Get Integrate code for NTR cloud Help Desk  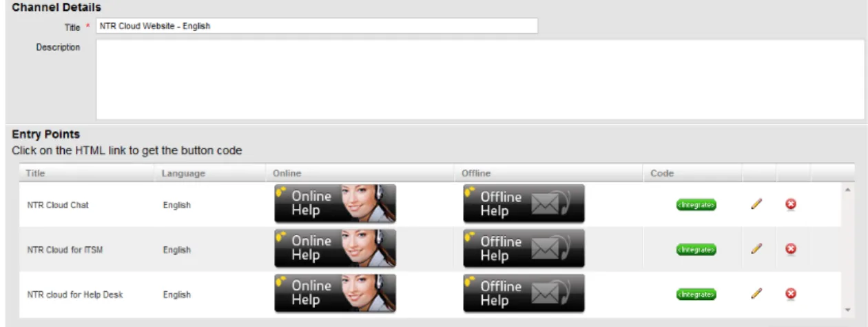(696, 294)
